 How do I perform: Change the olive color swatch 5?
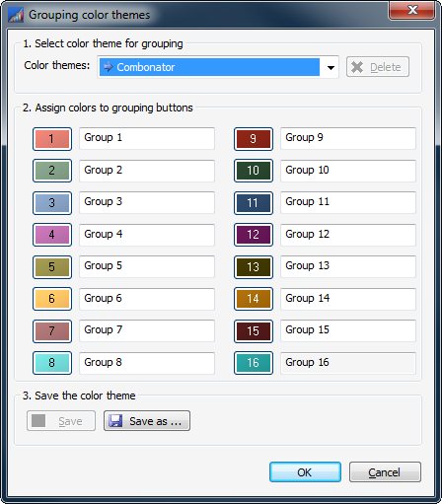[52, 267]
